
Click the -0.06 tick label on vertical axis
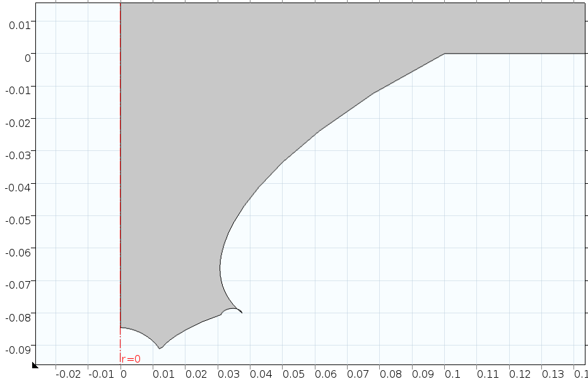click(18, 253)
